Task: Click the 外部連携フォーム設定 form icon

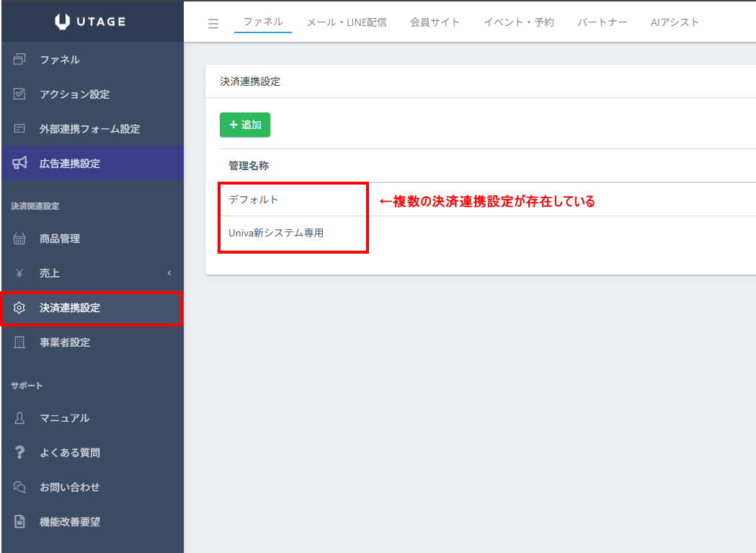Action: pyautogui.click(x=20, y=129)
